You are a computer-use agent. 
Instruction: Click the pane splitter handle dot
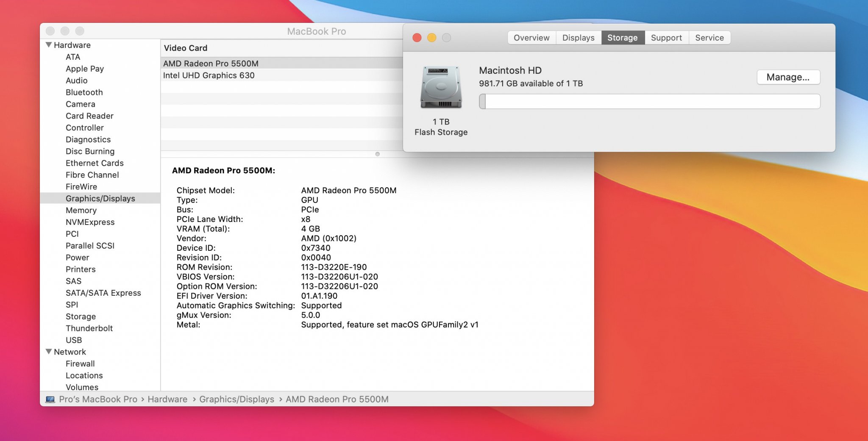[377, 154]
